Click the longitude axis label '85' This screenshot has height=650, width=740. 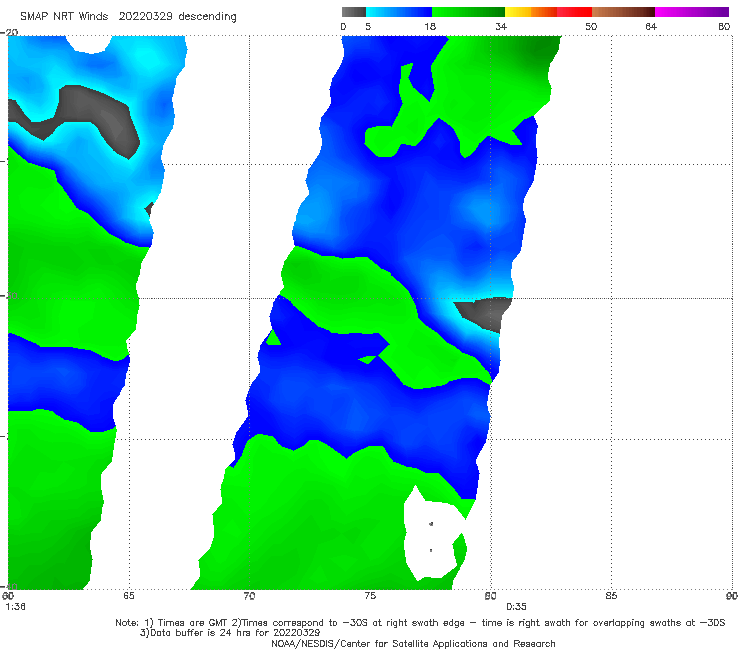tap(611, 596)
